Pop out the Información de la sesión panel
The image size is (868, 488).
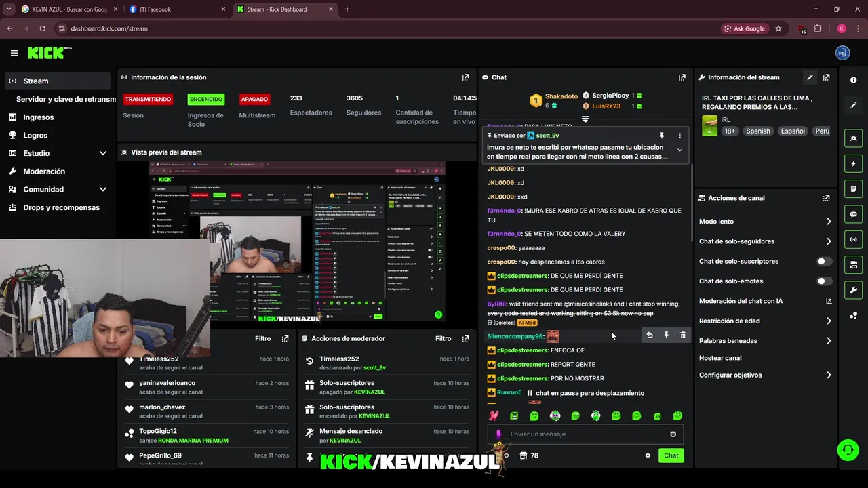tap(465, 77)
